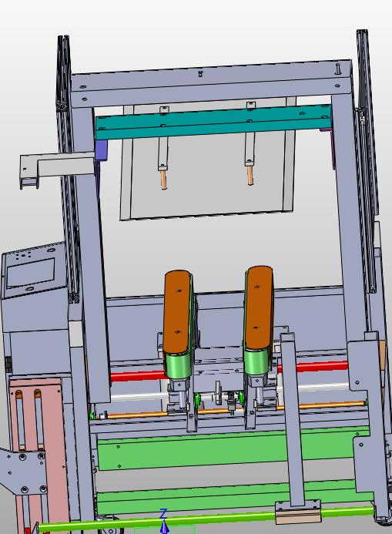Pick the lime green bar at the bottom
Image resolution: width=392 pixels, height=534 pixels.
206,519
